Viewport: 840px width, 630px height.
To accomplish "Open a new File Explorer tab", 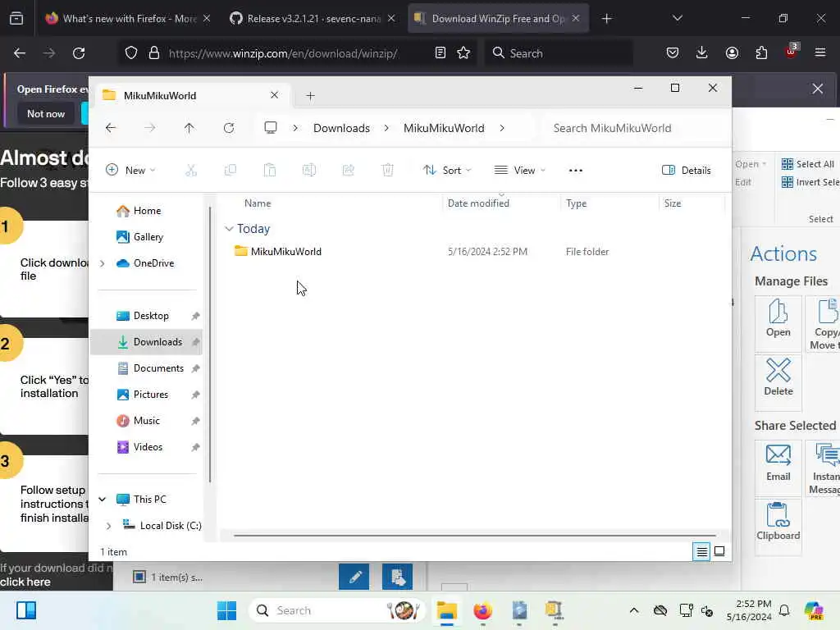I will pyautogui.click(x=310, y=96).
